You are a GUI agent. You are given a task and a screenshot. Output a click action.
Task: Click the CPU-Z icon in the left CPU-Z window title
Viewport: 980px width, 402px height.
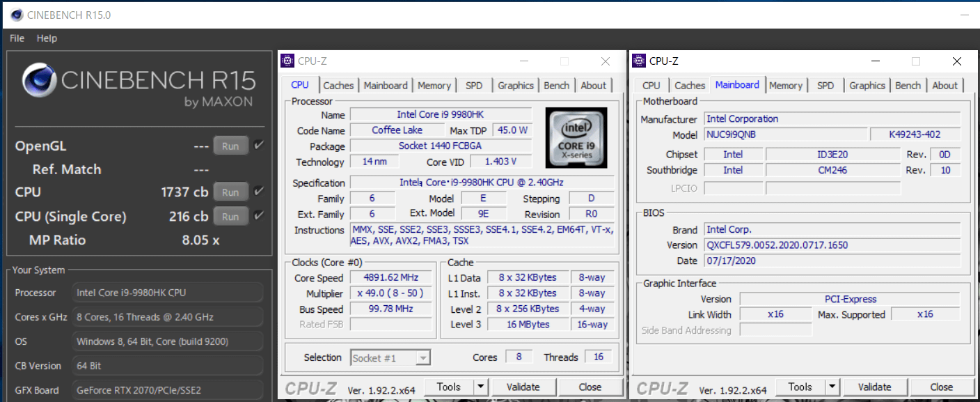287,61
